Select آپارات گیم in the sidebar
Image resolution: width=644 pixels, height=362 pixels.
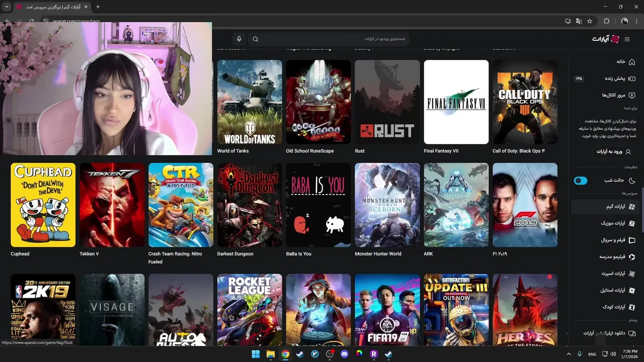coord(605,207)
